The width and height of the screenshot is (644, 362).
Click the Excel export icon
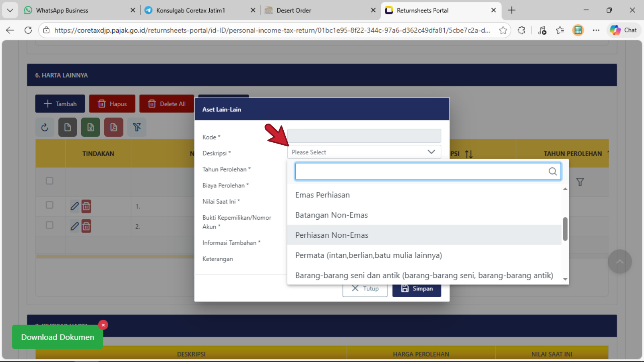coord(91,128)
